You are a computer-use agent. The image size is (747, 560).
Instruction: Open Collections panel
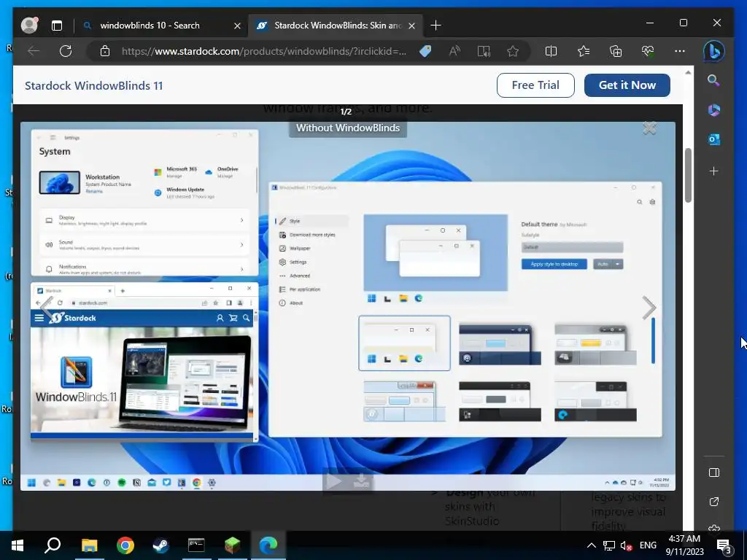(616, 51)
